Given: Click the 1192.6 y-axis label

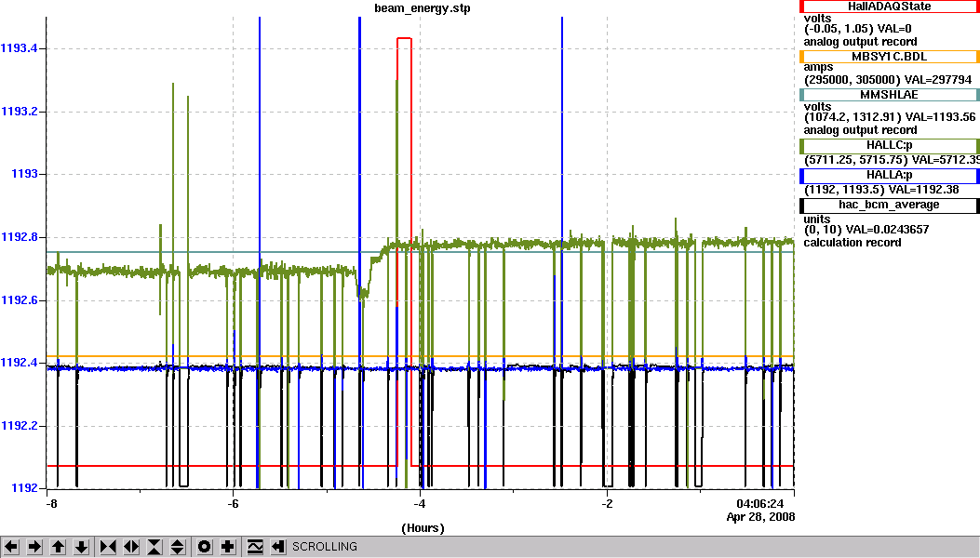Looking at the screenshot, I should (20, 300).
